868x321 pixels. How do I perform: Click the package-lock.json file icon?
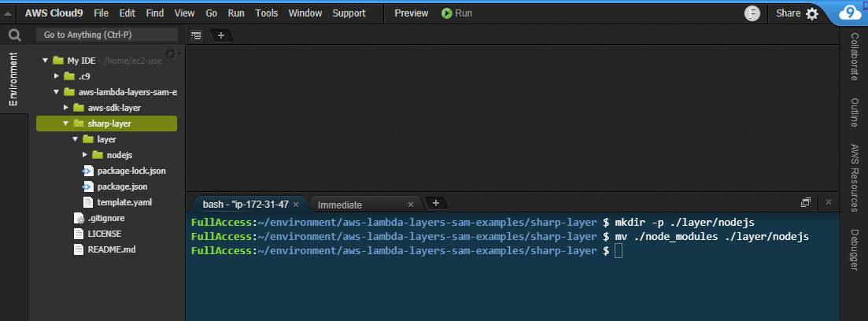pos(88,171)
